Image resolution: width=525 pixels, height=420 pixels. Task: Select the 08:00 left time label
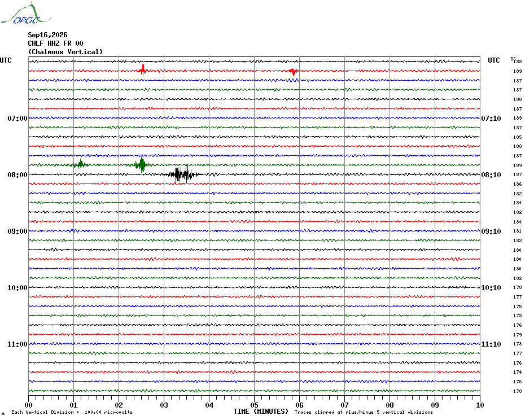point(17,175)
